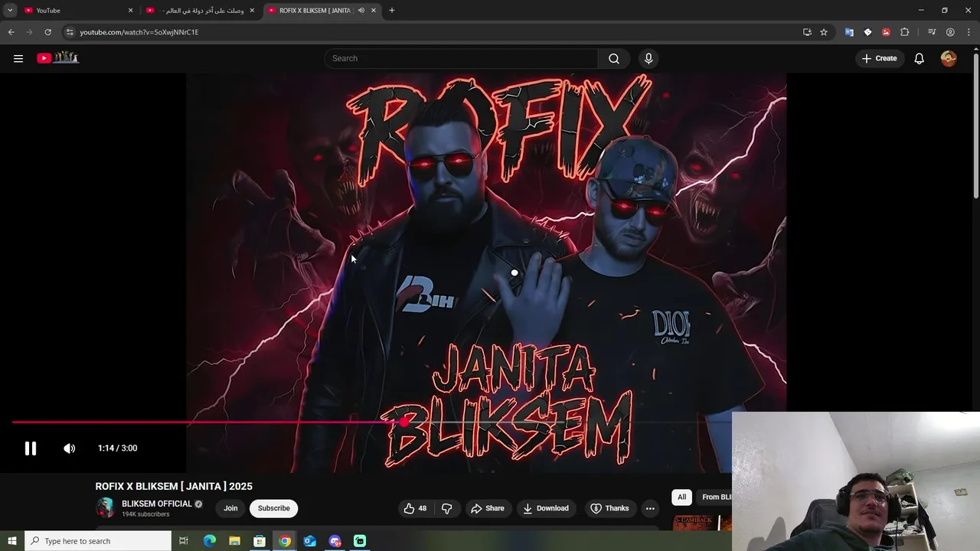Grab the red playhead scrubber dot

404,422
